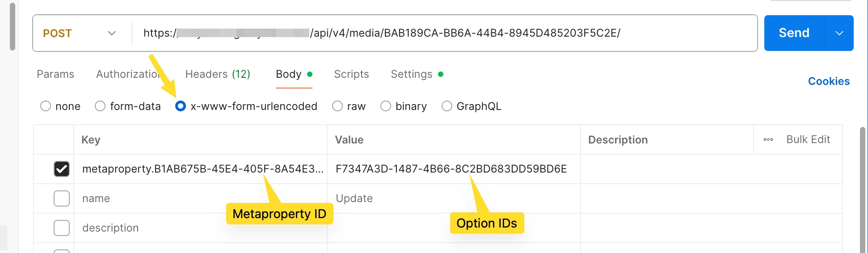Open the POST method dropdown
Image resolution: width=868 pixels, height=253 pixels.
[x=80, y=33]
